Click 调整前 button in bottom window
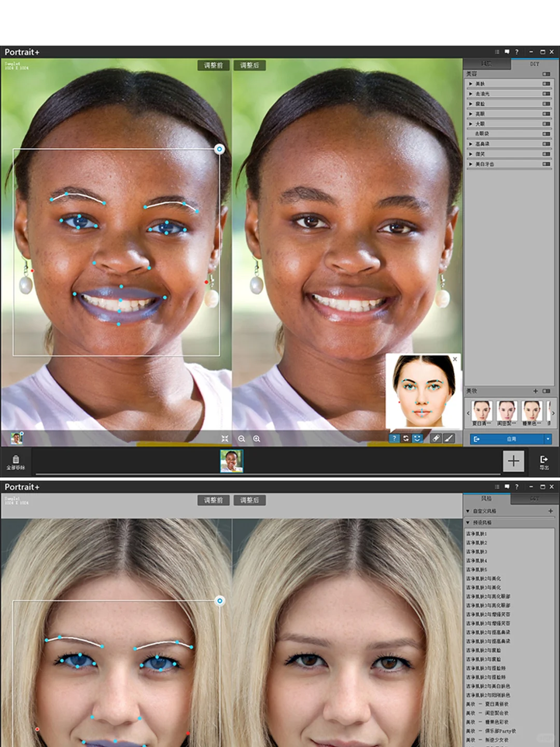Viewport: 560px width, 747px height. pos(213,500)
